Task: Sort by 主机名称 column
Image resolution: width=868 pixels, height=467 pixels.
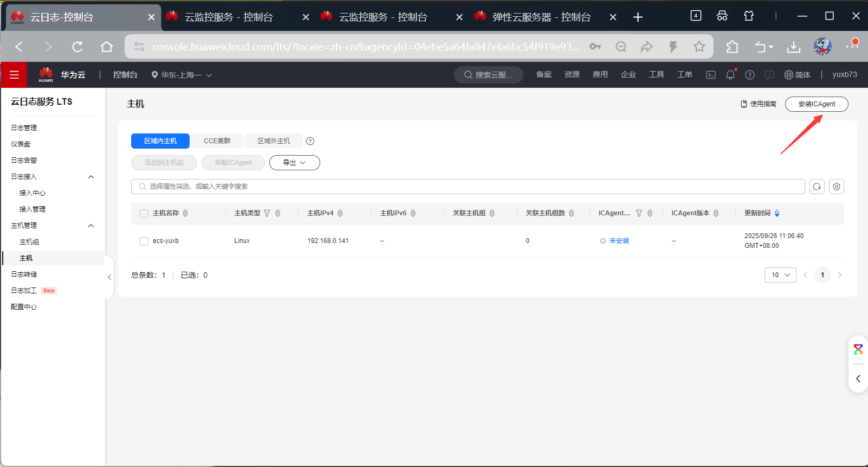Action: (185, 213)
